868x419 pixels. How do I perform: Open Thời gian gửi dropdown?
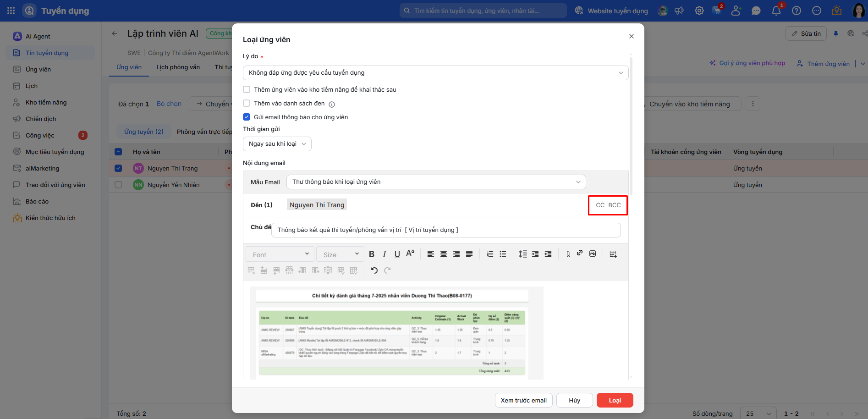(277, 144)
